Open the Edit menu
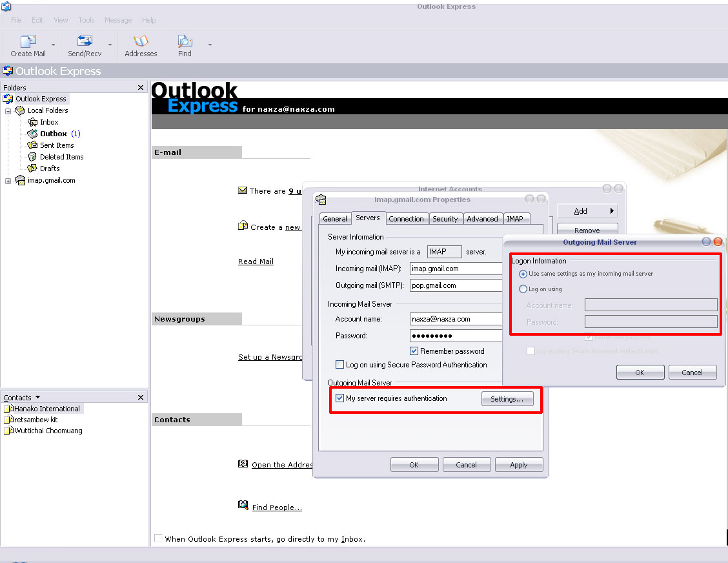This screenshot has width=728, height=563. pyautogui.click(x=37, y=20)
